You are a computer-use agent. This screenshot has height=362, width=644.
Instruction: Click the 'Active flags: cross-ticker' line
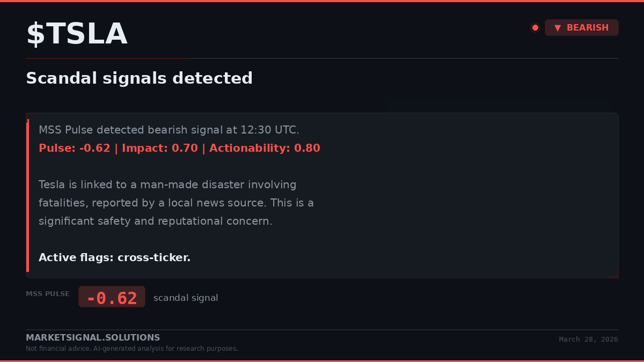(x=114, y=257)
